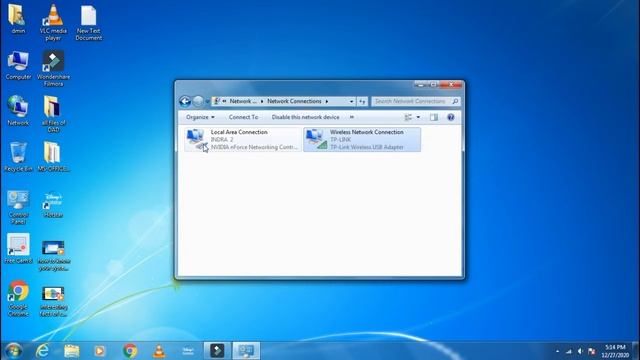Expand the recent pages dropdown arrow
The image size is (640, 360).
207,101
